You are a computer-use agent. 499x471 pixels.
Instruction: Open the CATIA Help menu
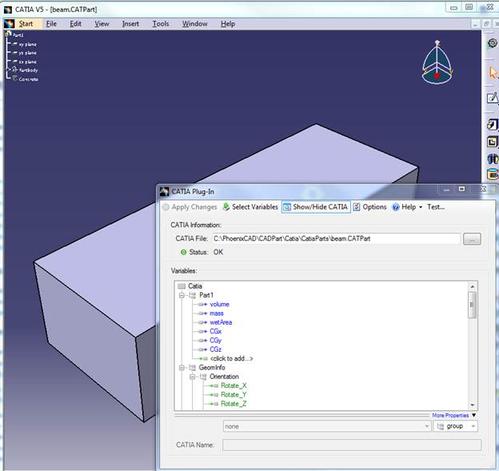228,24
